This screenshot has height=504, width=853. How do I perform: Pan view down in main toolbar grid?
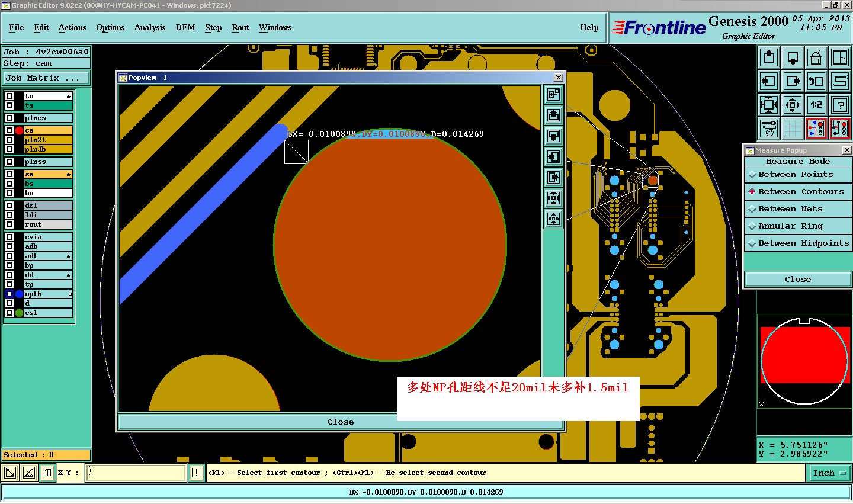(x=793, y=57)
